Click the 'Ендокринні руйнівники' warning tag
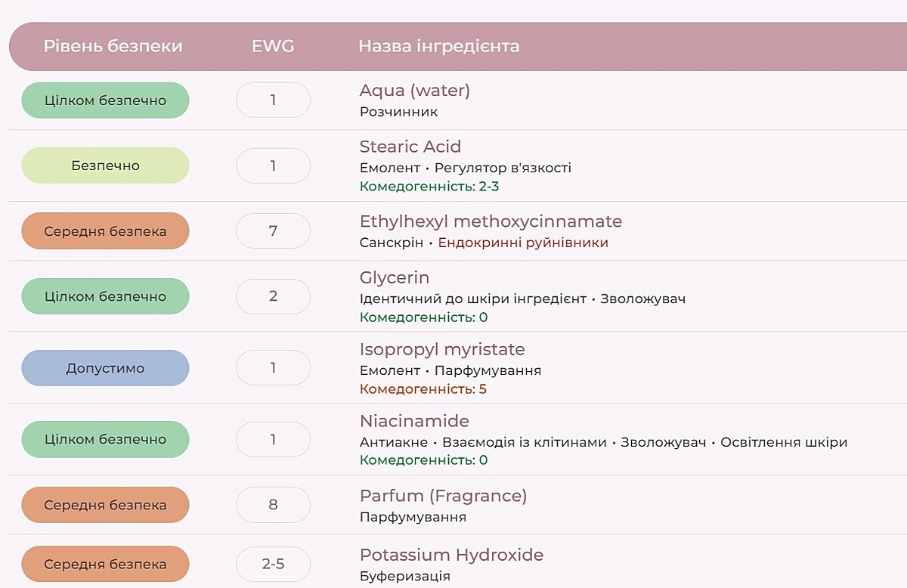 coord(523,243)
